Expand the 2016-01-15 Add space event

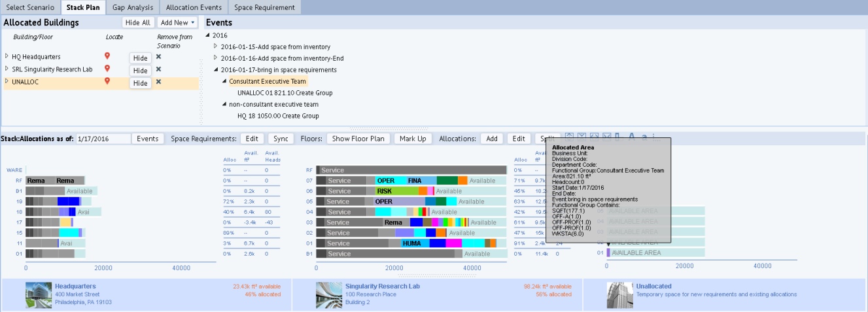(x=216, y=47)
